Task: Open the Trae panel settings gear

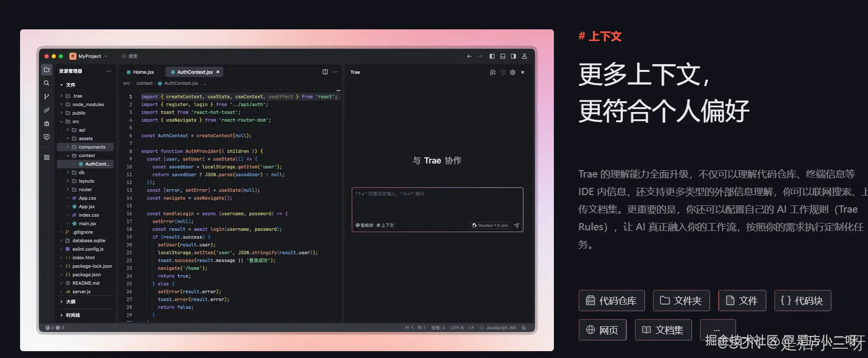Action: pos(513,72)
